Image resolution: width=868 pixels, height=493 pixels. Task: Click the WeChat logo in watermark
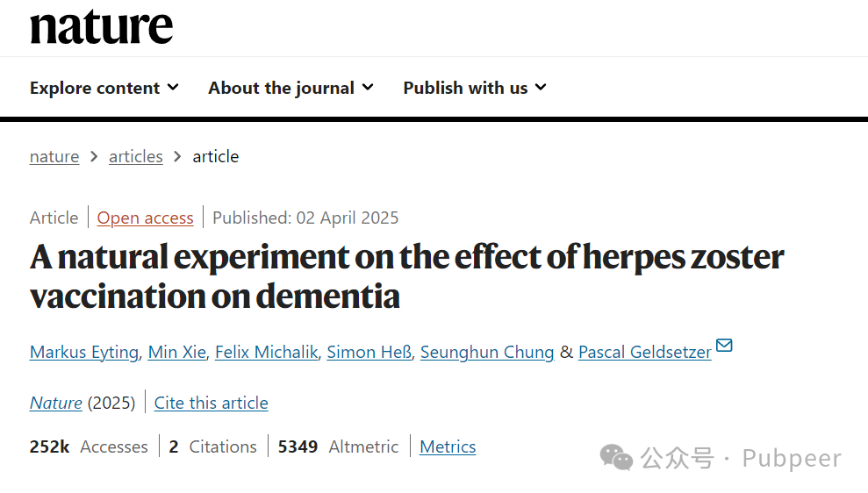(616, 458)
